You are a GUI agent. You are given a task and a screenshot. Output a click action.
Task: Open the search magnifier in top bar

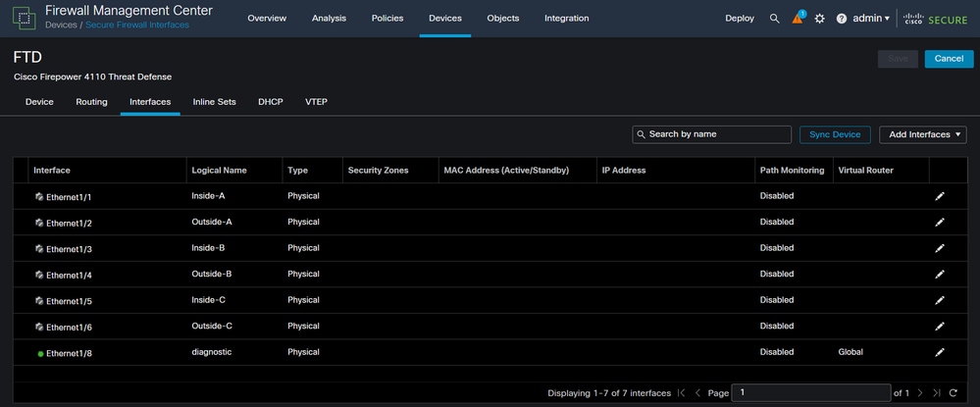click(774, 19)
